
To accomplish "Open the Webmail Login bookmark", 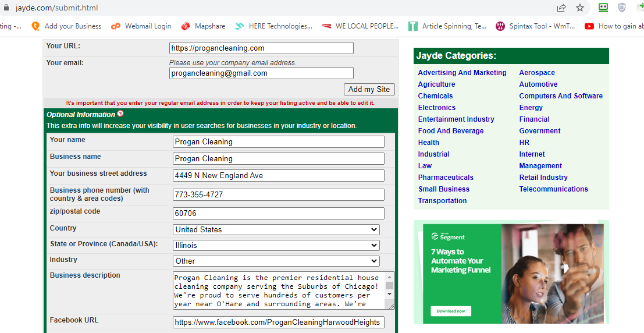I will pyautogui.click(x=141, y=26).
